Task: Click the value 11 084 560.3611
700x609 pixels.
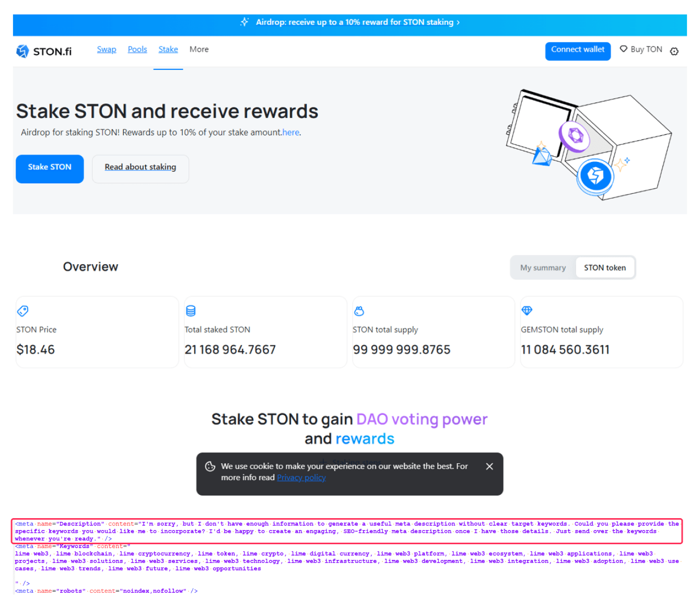Action: 565,349
